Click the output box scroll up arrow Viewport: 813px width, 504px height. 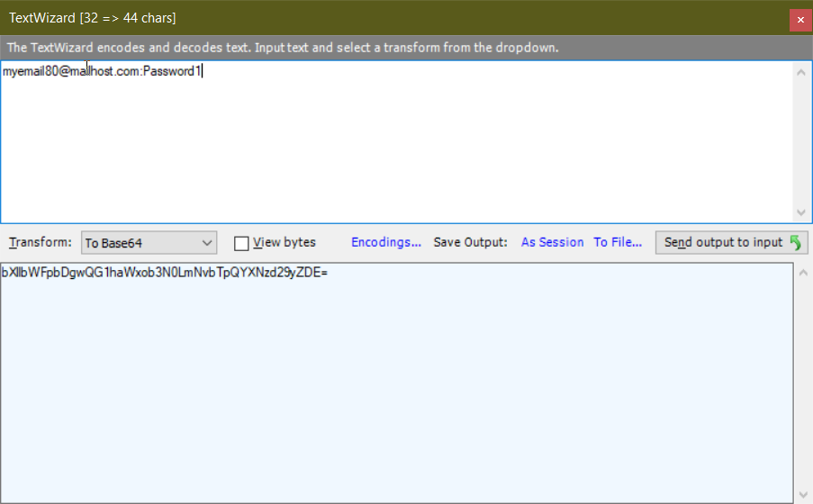[x=803, y=273]
